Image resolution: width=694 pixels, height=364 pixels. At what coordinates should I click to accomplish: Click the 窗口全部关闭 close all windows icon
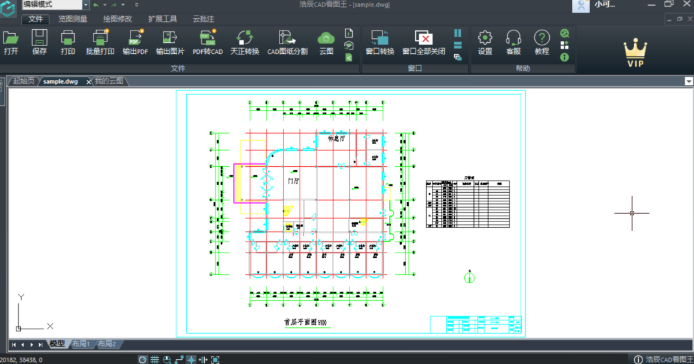pyautogui.click(x=424, y=42)
